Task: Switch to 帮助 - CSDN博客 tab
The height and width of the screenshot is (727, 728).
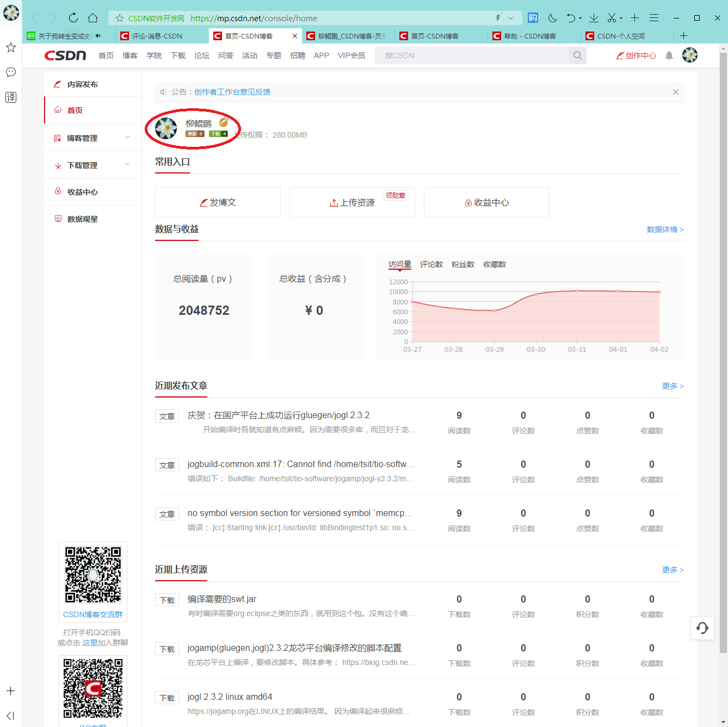Action: pos(534,36)
